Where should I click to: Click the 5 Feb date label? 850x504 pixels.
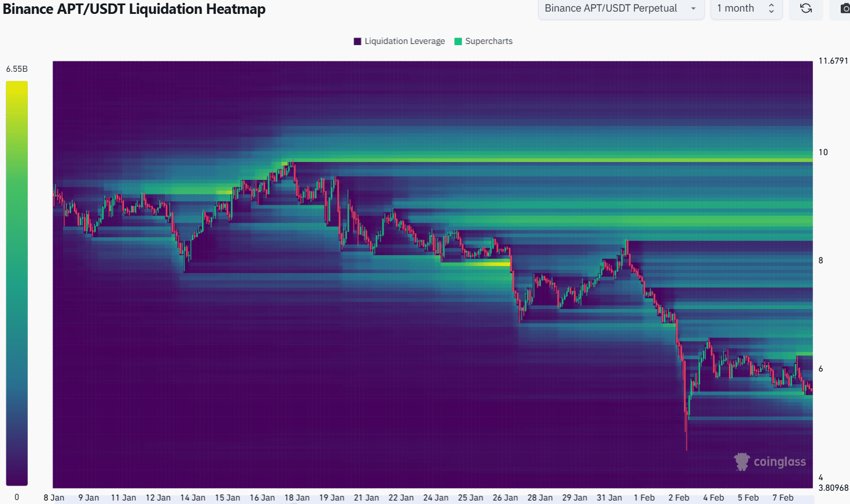(748, 498)
